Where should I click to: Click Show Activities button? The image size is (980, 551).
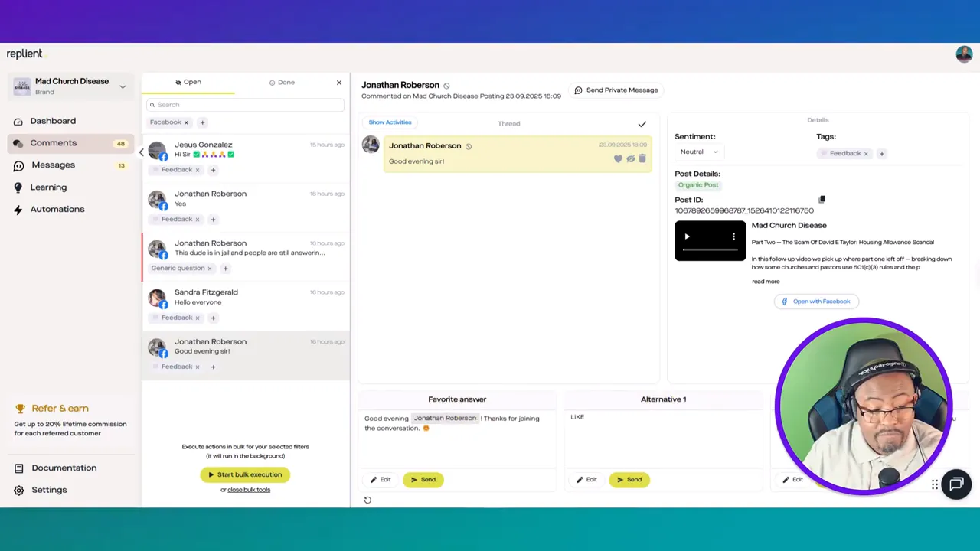tap(390, 122)
